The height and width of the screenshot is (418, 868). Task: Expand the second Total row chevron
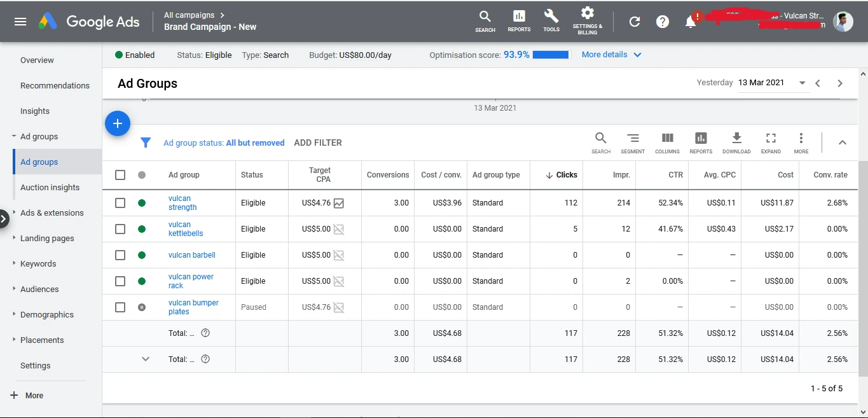pyautogui.click(x=146, y=359)
